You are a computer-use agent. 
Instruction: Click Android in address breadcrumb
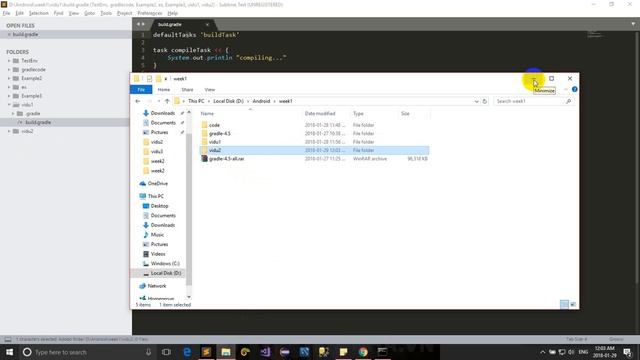click(x=261, y=101)
